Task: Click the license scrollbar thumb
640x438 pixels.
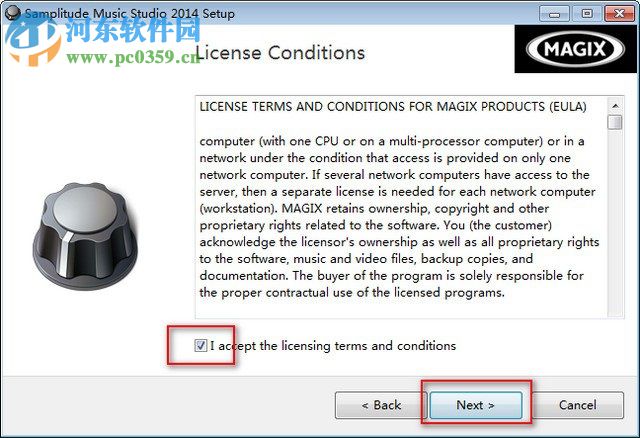Action: pyautogui.click(x=615, y=122)
